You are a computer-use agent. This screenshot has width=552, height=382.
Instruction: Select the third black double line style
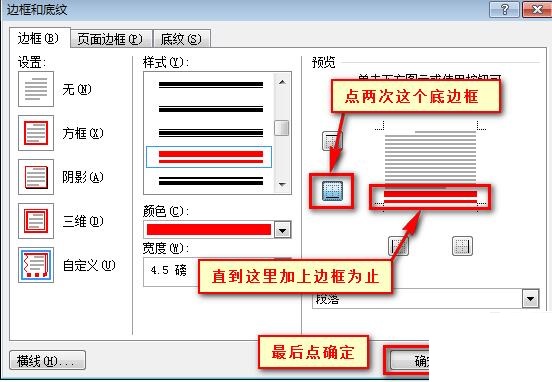[x=211, y=133]
